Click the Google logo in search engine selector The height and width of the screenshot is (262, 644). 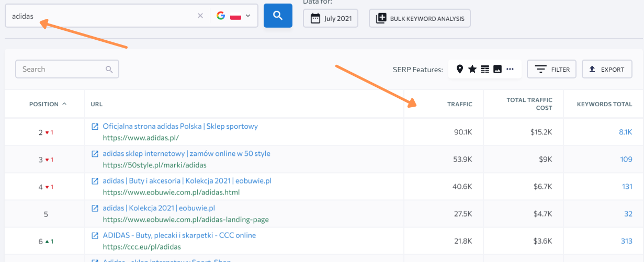click(221, 16)
